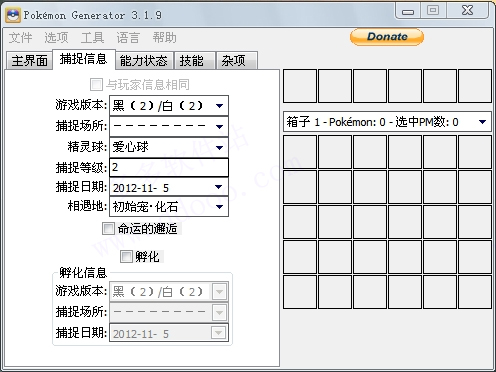Image resolution: width=496 pixels, height=372 pixels.
Task: Open the 箱子 1 box selector dropdown
Action: tap(387, 122)
